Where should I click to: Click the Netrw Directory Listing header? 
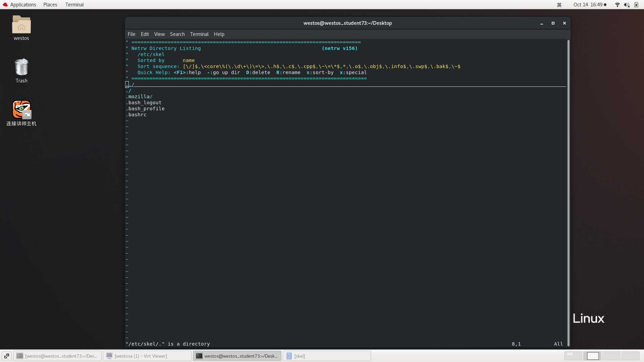pos(166,48)
